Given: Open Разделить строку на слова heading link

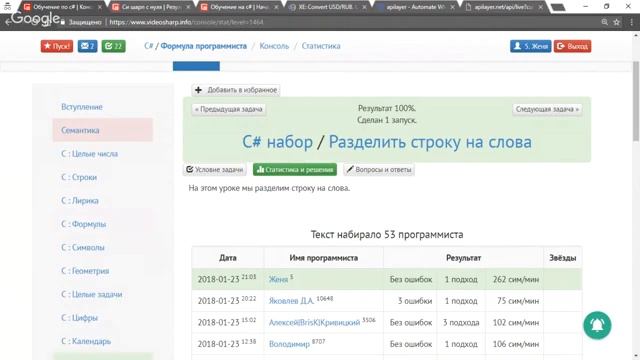Looking at the screenshot, I should click(430, 142).
